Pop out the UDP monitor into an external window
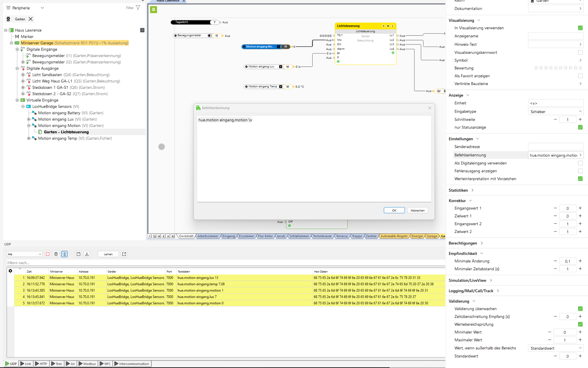Image resolution: width=588 pixels, height=368 pixels. point(124,254)
